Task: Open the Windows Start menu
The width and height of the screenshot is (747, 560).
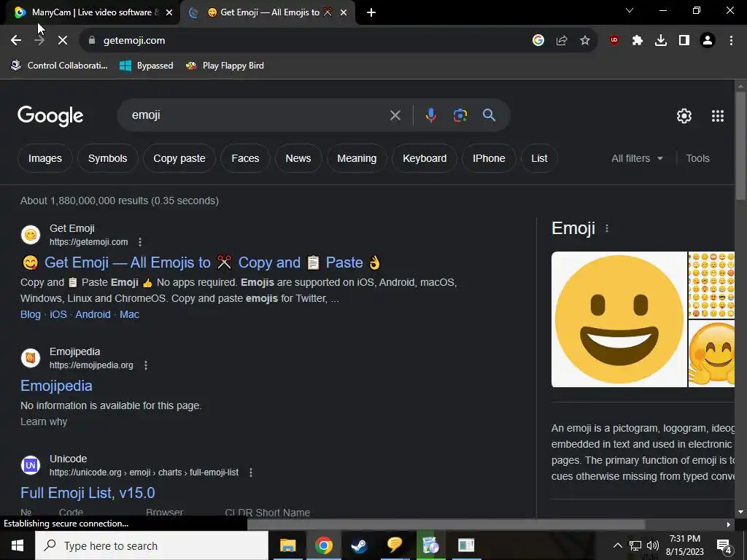Action: [18, 545]
